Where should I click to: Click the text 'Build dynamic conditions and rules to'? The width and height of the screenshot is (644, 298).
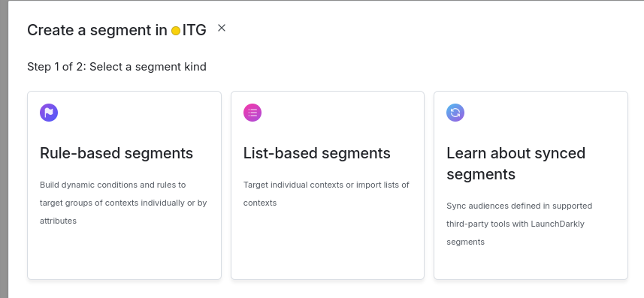[x=113, y=185]
